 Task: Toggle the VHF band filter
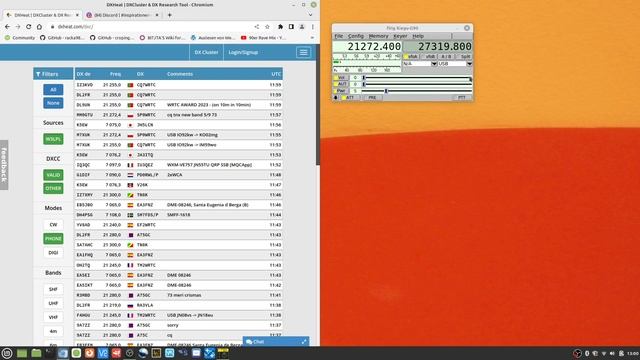tap(53, 317)
